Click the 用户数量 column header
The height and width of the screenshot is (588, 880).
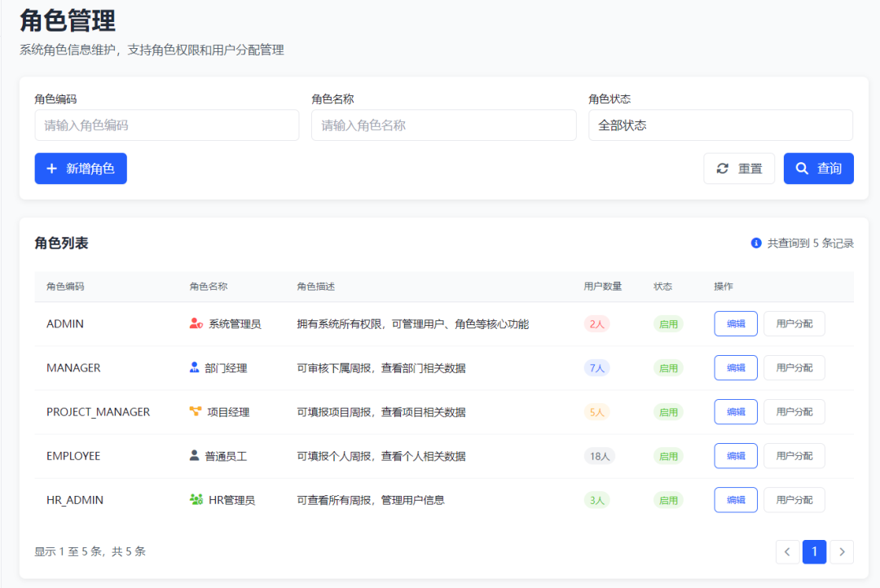click(x=603, y=286)
